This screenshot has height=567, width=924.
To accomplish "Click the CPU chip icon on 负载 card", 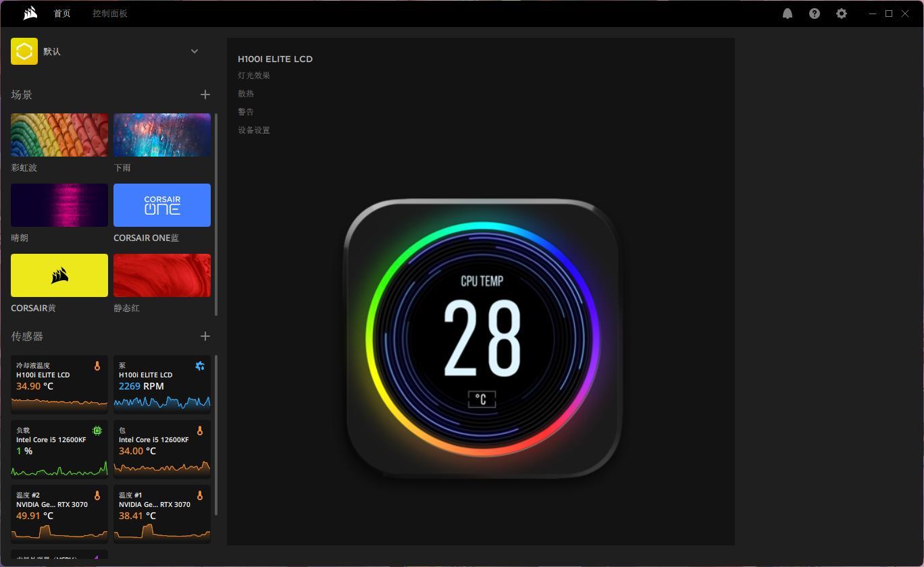I will click(x=97, y=431).
